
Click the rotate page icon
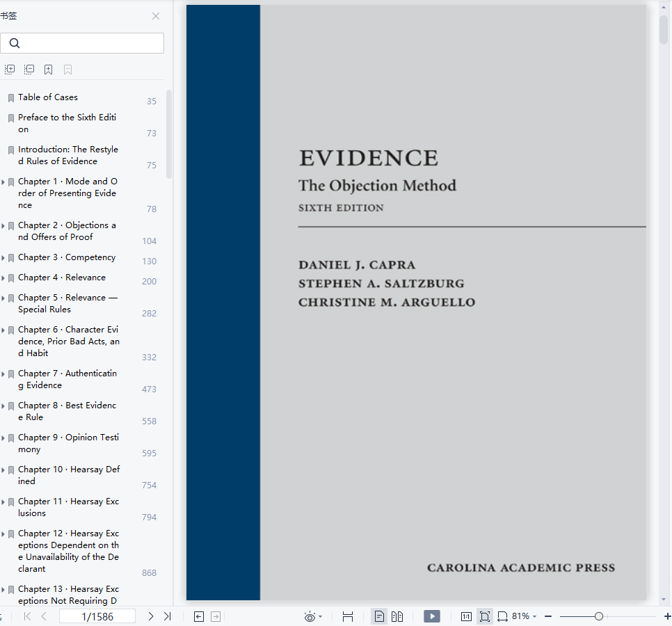(502, 616)
